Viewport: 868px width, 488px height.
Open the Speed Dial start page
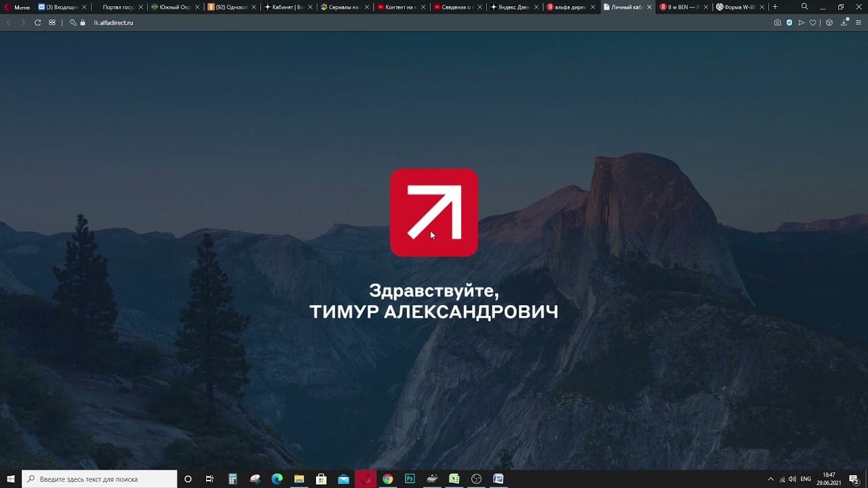(x=52, y=22)
